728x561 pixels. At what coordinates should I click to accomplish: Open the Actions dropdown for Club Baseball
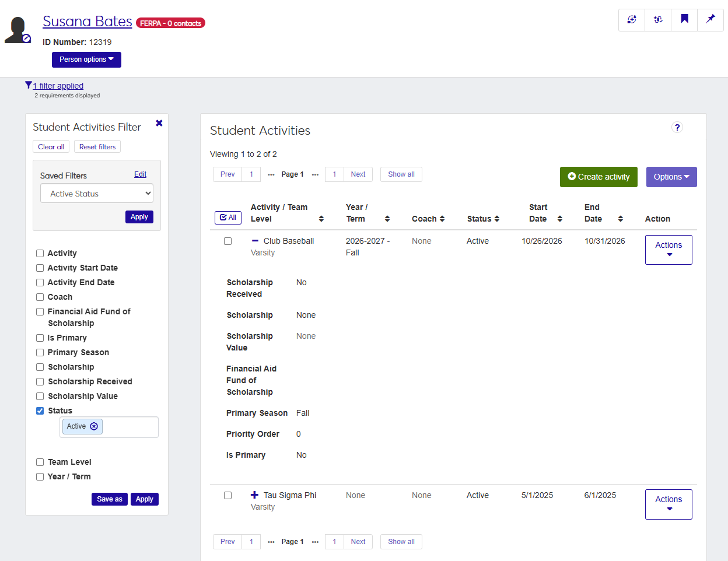[668, 250]
